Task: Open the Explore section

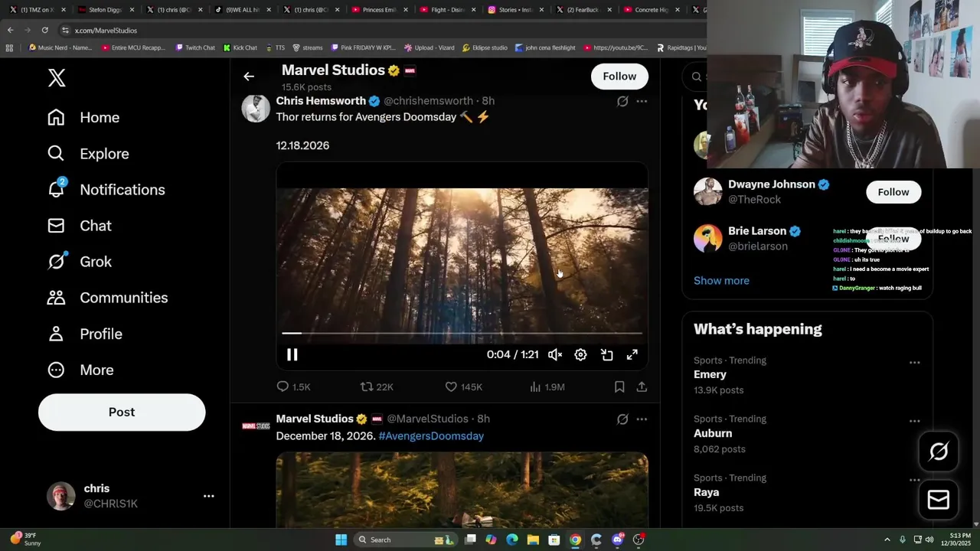Action: point(88,153)
